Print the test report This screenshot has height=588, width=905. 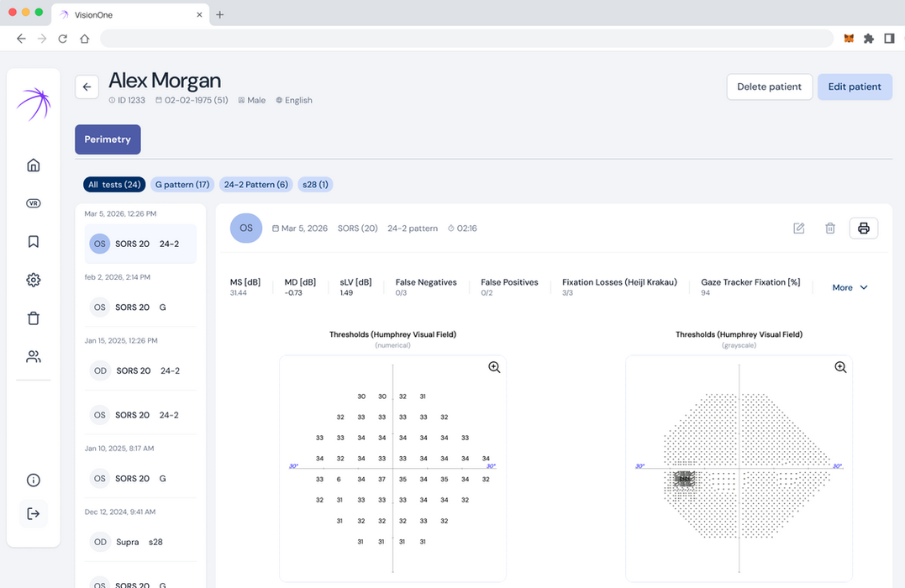[x=864, y=228]
